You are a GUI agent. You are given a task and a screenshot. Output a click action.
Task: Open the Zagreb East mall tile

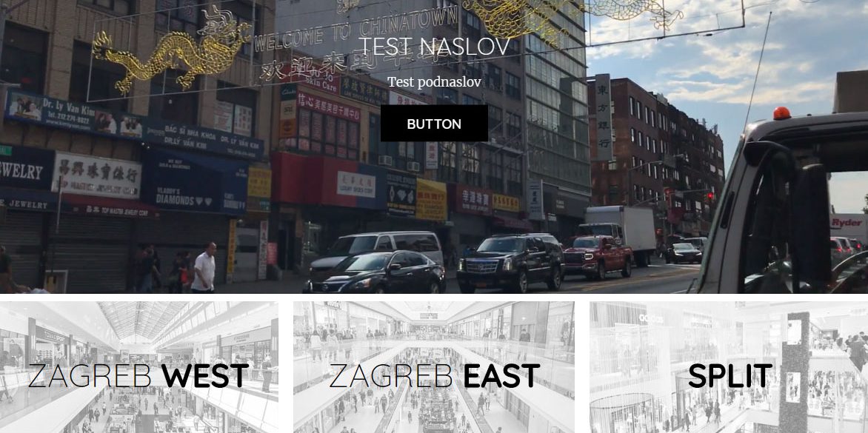tap(434, 367)
